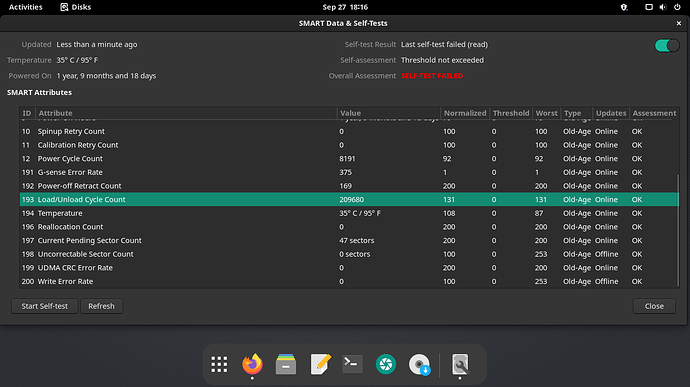
Task: Select the Spinup Retry Count row
Action: click(349, 131)
